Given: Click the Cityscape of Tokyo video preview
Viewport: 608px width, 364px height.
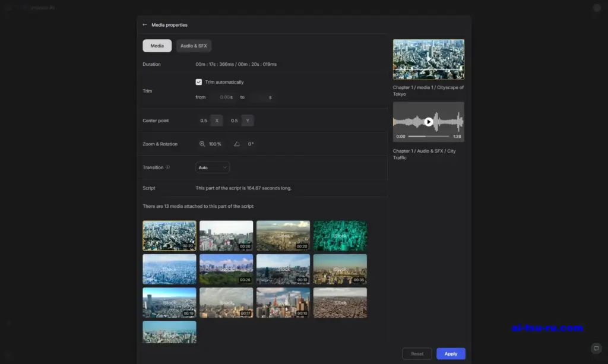Looking at the screenshot, I should (429, 59).
